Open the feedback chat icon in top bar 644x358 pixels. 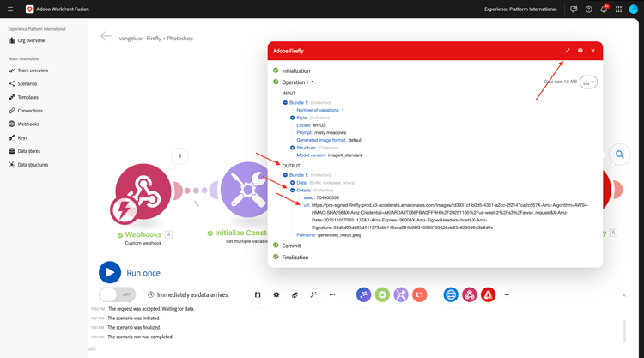574,9
